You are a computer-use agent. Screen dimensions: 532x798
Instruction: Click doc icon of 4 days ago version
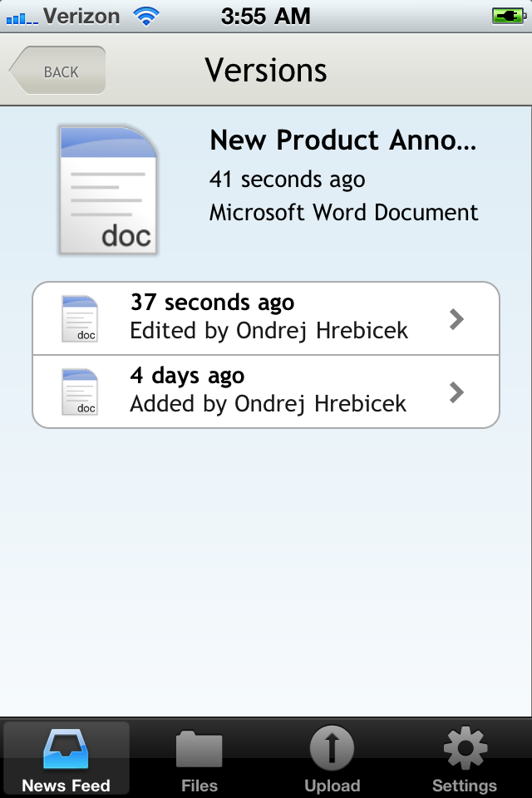80,392
